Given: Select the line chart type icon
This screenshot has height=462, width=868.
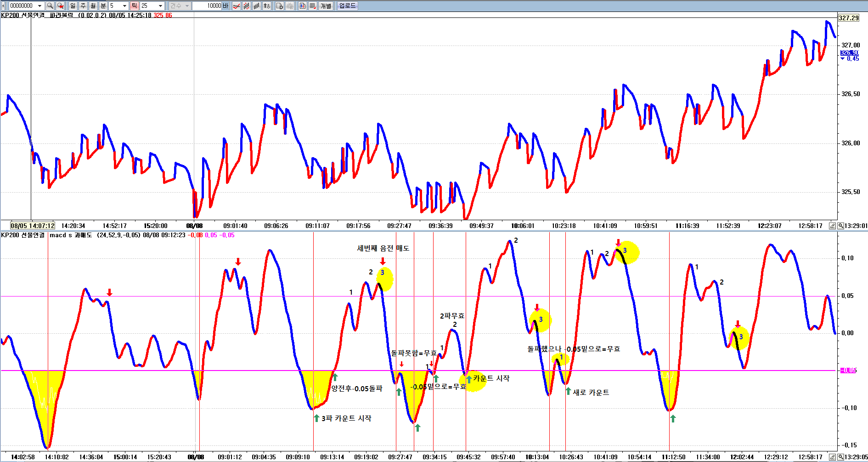Looking at the screenshot, I should click(237, 6).
